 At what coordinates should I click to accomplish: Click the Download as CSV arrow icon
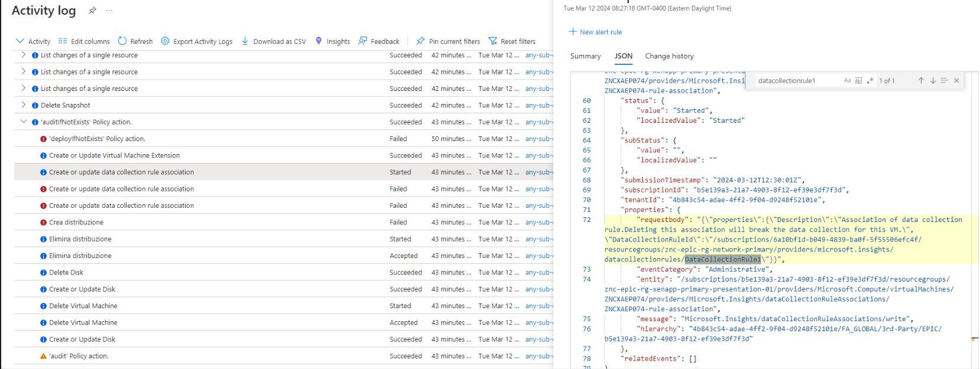(x=245, y=41)
